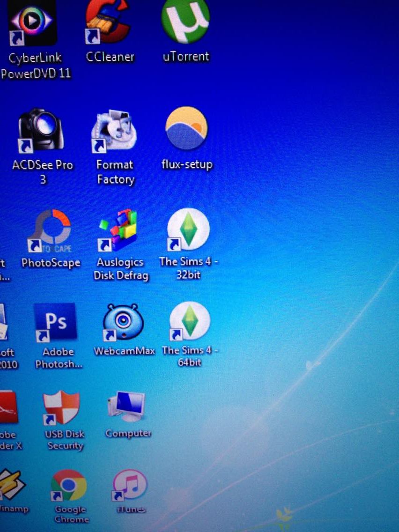Select the Format Factory icon
This screenshot has height=532, width=399.
115,131
